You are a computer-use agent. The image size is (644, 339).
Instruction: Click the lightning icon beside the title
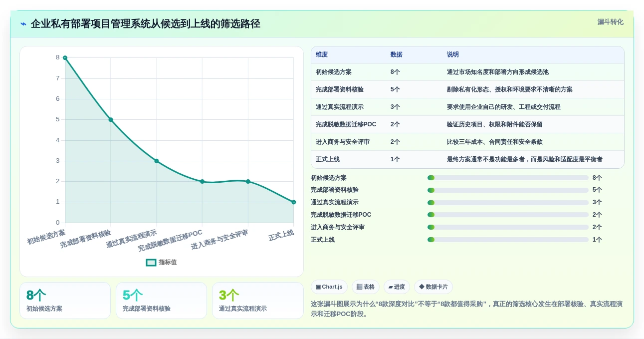pos(23,24)
